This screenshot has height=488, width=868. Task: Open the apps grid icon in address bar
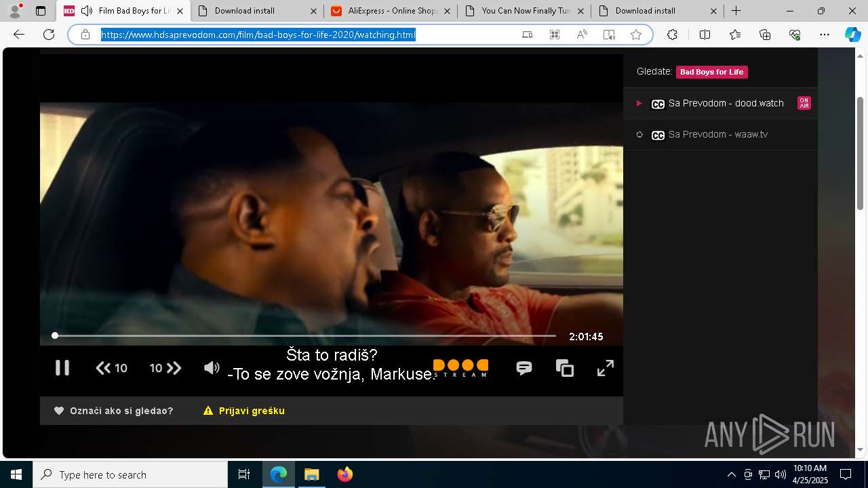pos(555,35)
